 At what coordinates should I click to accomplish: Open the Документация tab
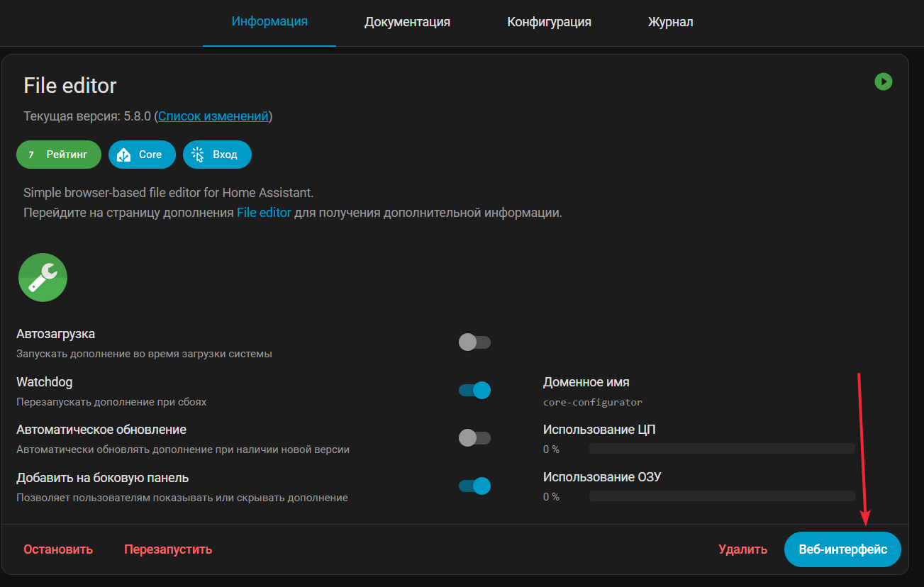(x=407, y=22)
